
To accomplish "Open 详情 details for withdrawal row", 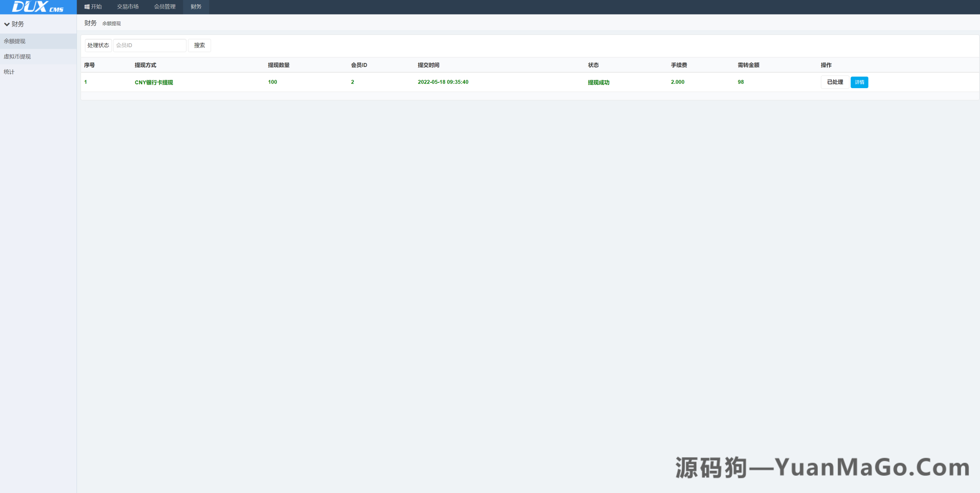I will [859, 82].
